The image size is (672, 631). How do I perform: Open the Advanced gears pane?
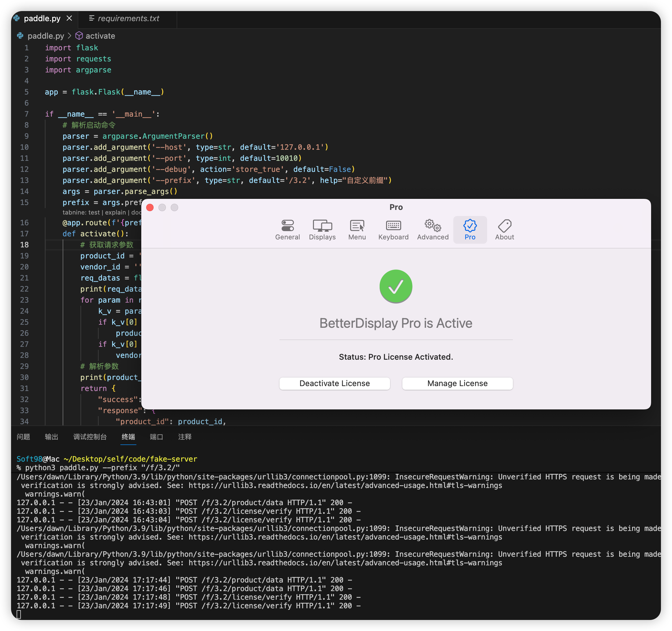(433, 230)
